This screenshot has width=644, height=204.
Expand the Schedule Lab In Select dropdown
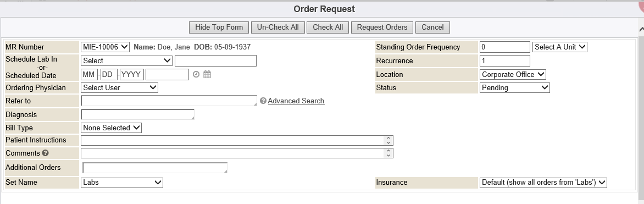126,61
